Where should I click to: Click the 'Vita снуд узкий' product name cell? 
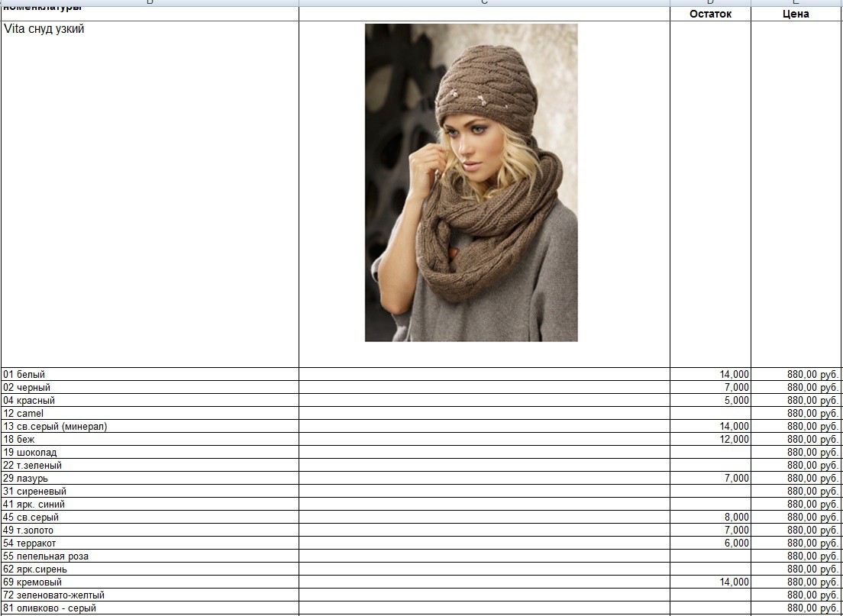coord(150,194)
